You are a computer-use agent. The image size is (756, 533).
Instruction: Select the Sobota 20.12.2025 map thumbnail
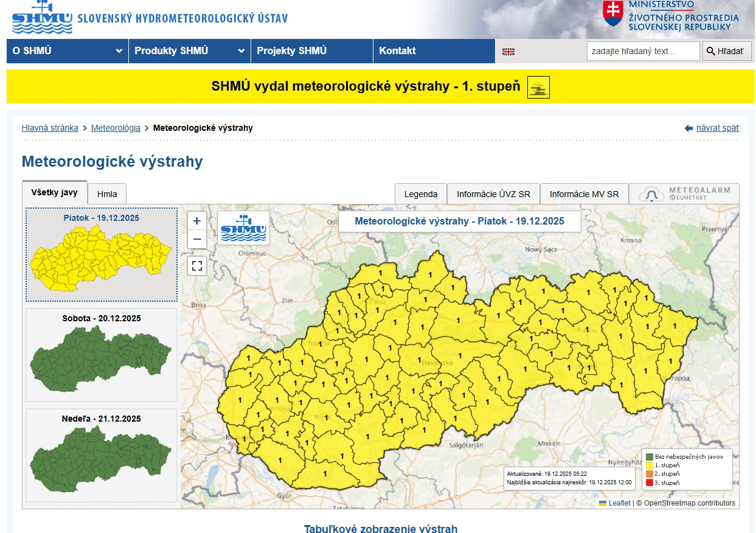tap(102, 355)
